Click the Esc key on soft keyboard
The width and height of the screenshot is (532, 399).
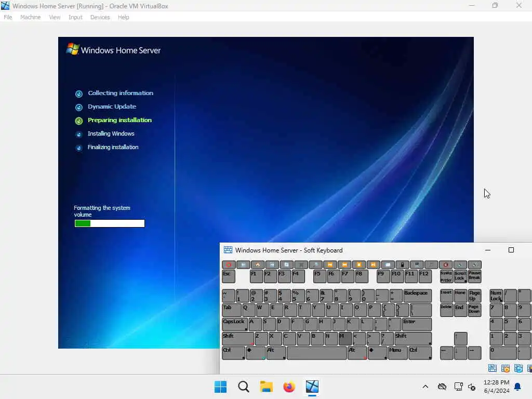click(x=229, y=276)
